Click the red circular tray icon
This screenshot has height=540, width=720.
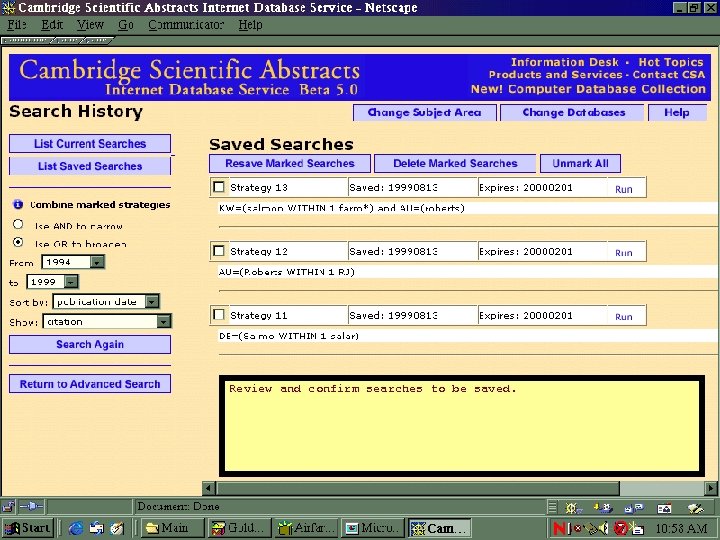point(620,529)
